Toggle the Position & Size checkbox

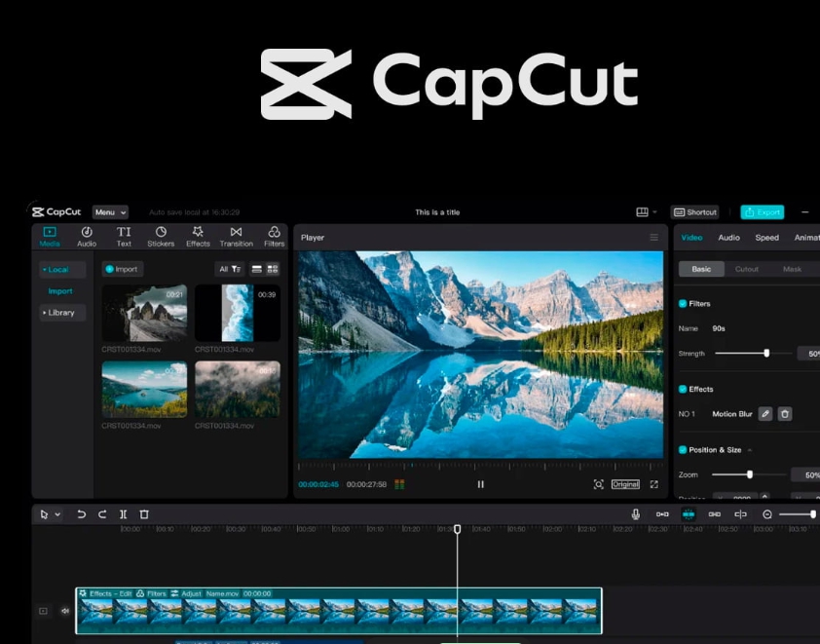pyautogui.click(x=683, y=449)
